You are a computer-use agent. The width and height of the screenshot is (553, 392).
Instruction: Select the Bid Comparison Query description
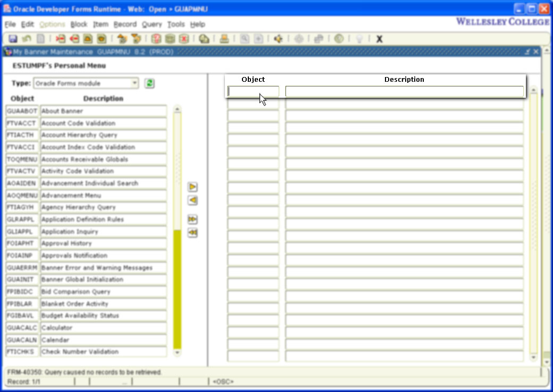click(103, 292)
